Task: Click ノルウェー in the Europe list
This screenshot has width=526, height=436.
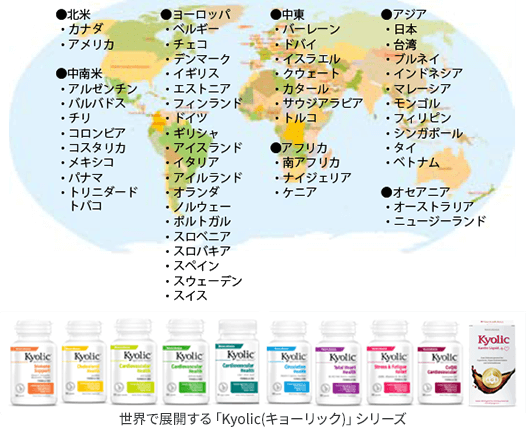Action: [202, 207]
